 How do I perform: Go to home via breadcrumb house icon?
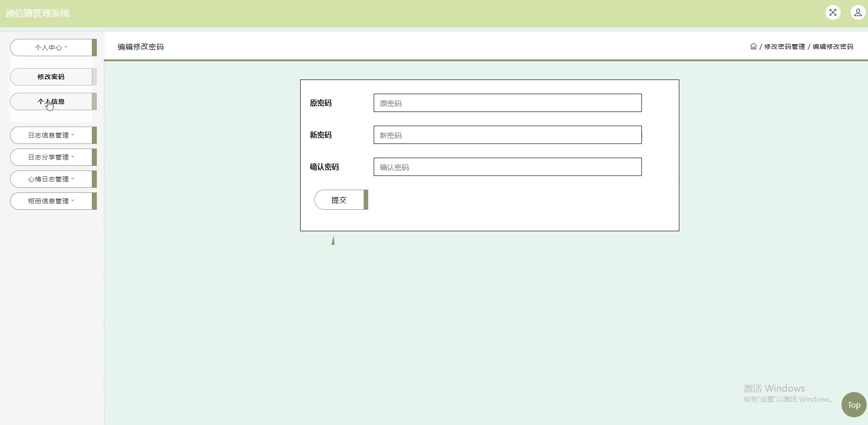coord(753,46)
